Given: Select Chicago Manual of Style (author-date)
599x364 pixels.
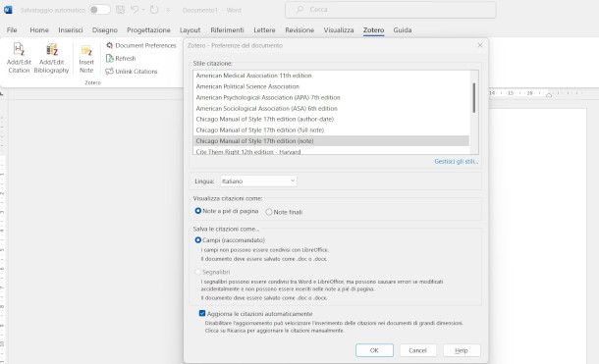Looking at the screenshot, I should point(331,119).
